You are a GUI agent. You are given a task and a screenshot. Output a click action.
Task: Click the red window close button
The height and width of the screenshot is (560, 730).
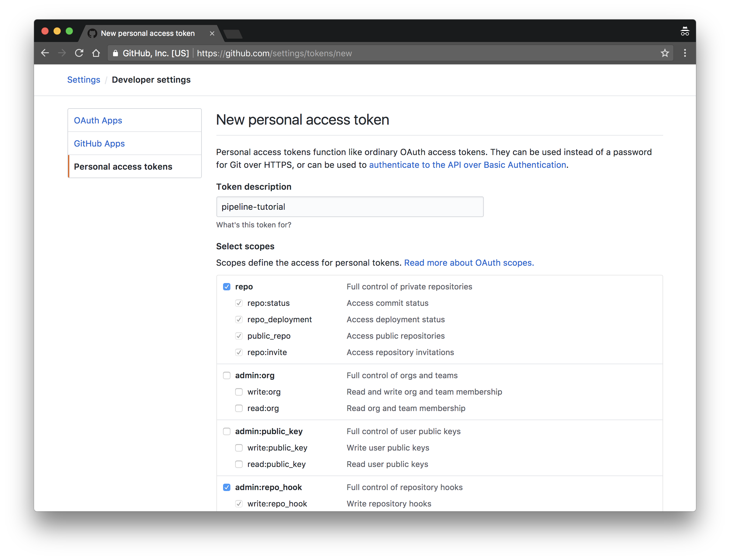click(45, 31)
